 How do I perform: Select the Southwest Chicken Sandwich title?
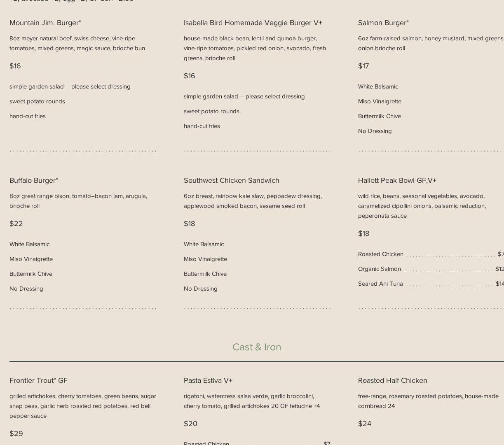click(x=231, y=180)
